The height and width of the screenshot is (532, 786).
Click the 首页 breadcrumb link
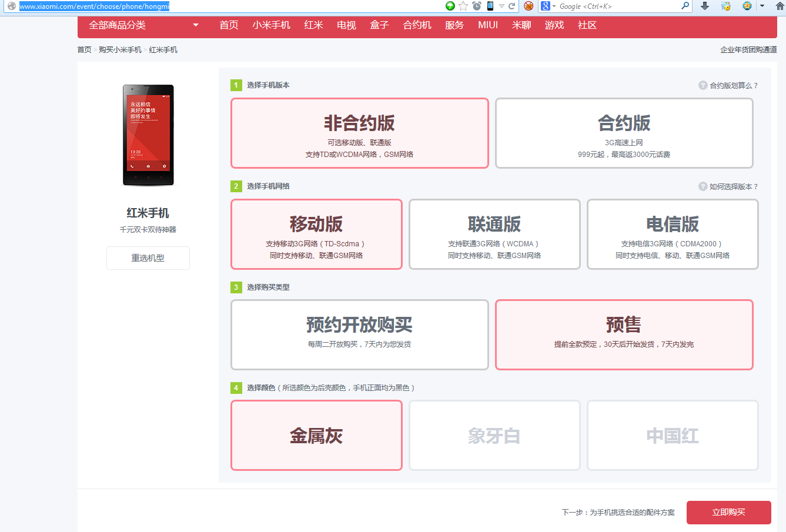click(85, 50)
